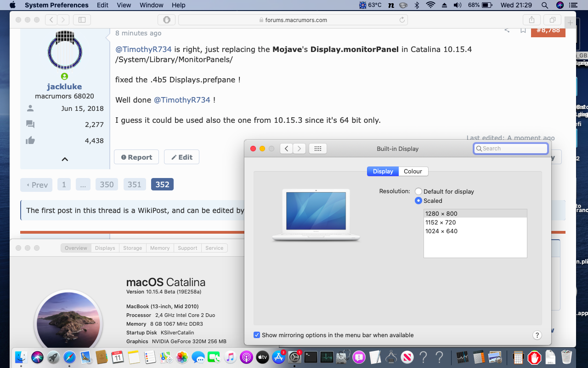Open the View menu
This screenshot has height=368, width=588.
(124, 5)
